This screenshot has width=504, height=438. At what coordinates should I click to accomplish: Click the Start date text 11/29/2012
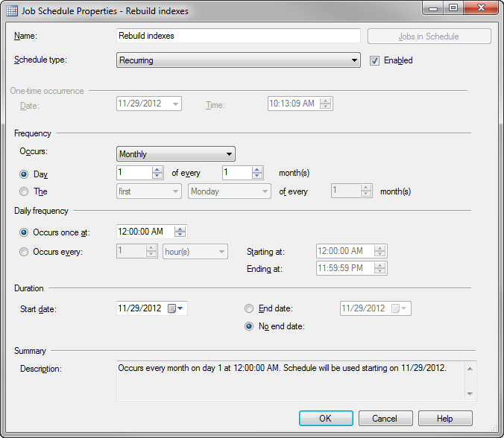[x=139, y=308]
